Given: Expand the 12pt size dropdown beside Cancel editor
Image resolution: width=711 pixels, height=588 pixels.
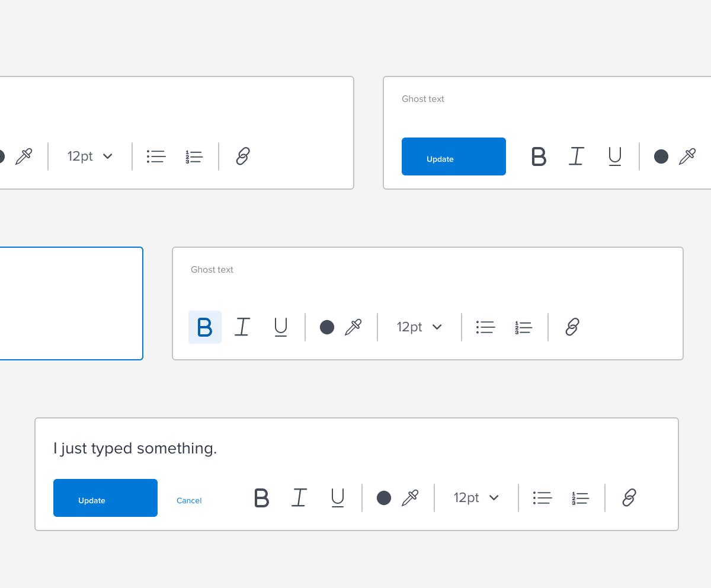Looking at the screenshot, I should tap(476, 498).
